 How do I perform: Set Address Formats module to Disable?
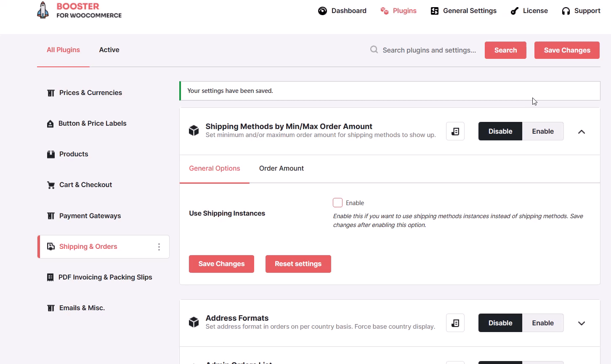pos(500,323)
